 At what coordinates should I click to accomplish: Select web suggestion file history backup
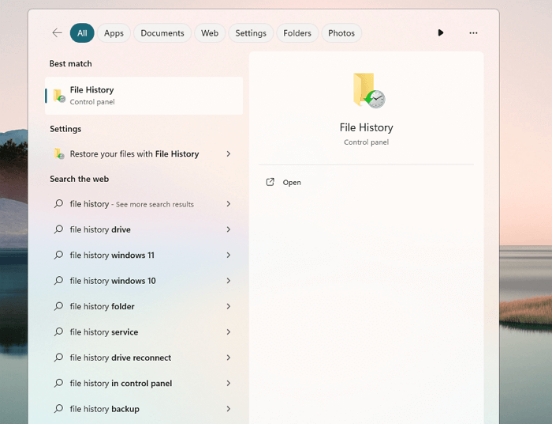[x=144, y=409]
